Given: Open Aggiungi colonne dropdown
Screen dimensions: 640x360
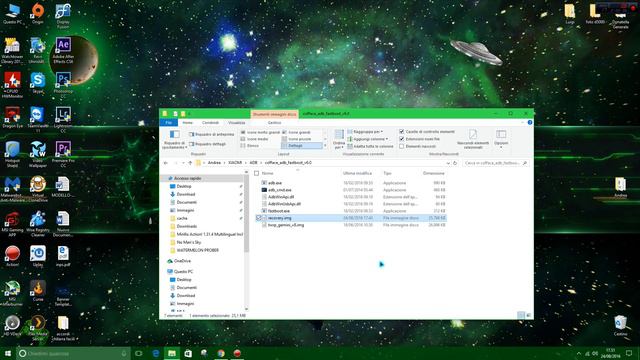Looking at the screenshot, I should [x=367, y=139].
